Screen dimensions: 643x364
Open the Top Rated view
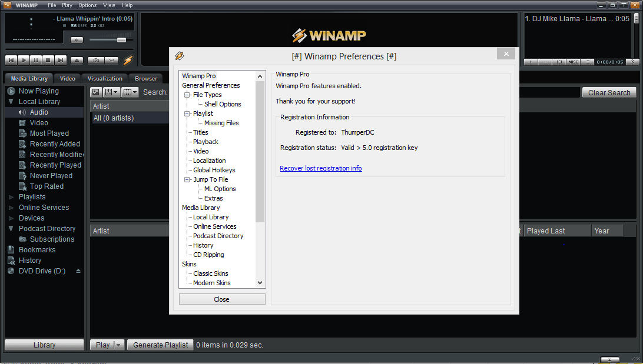[x=47, y=186]
